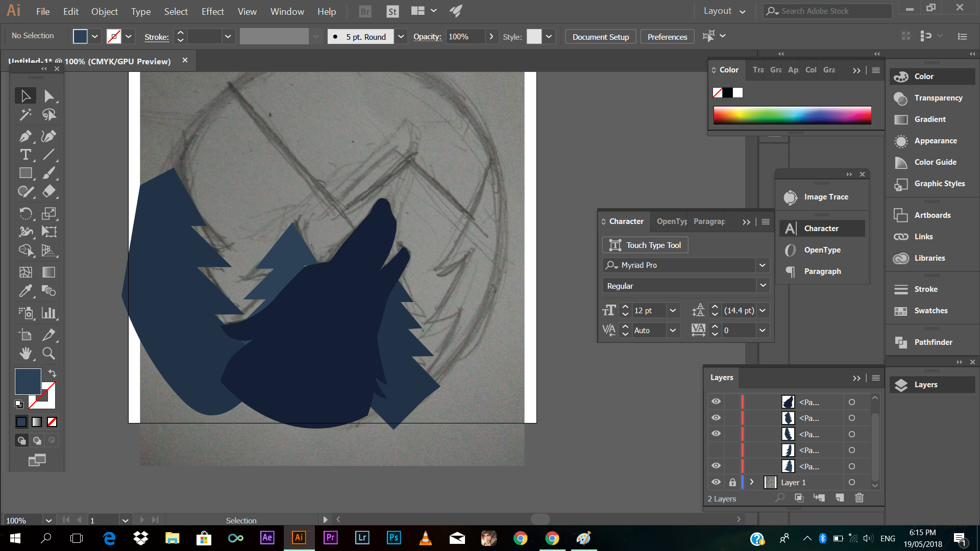Select the Rotate tool
This screenshot has height=551, width=980.
click(x=26, y=213)
